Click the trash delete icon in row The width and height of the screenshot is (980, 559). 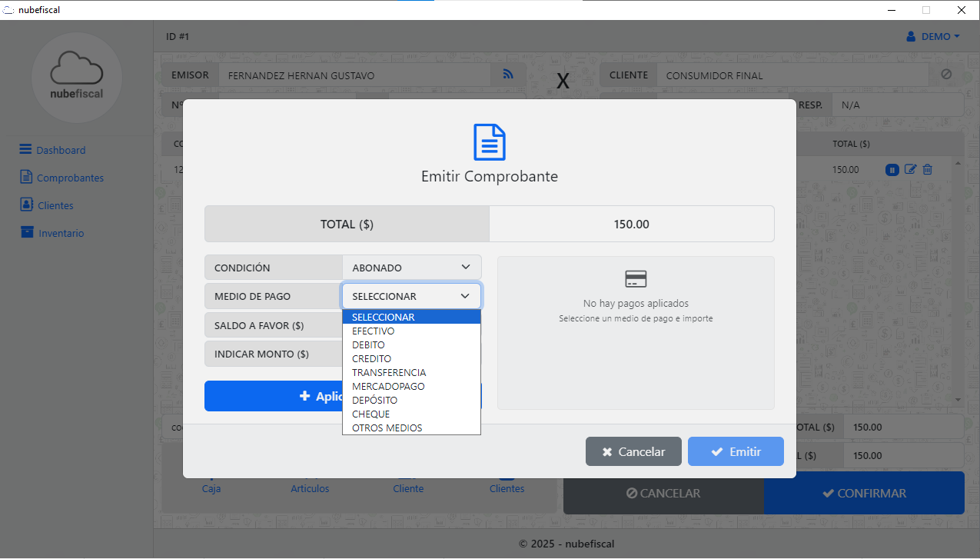pyautogui.click(x=928, y=169)
